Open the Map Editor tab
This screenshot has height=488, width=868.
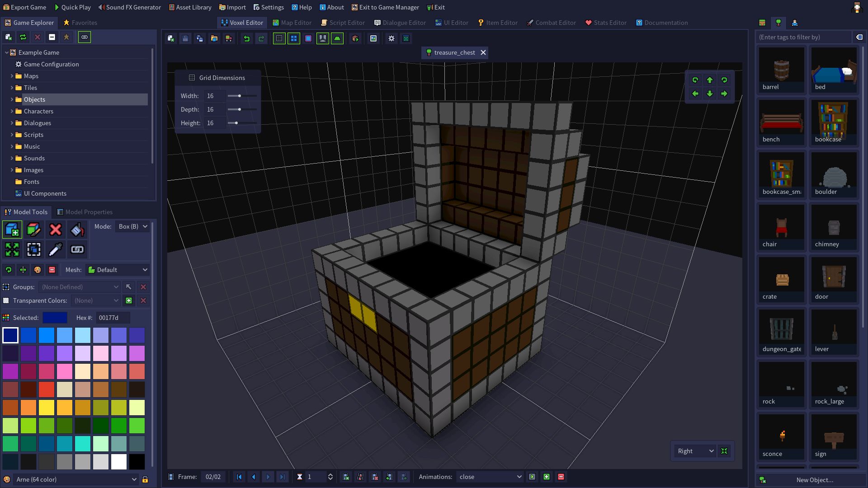pos(296,23)
